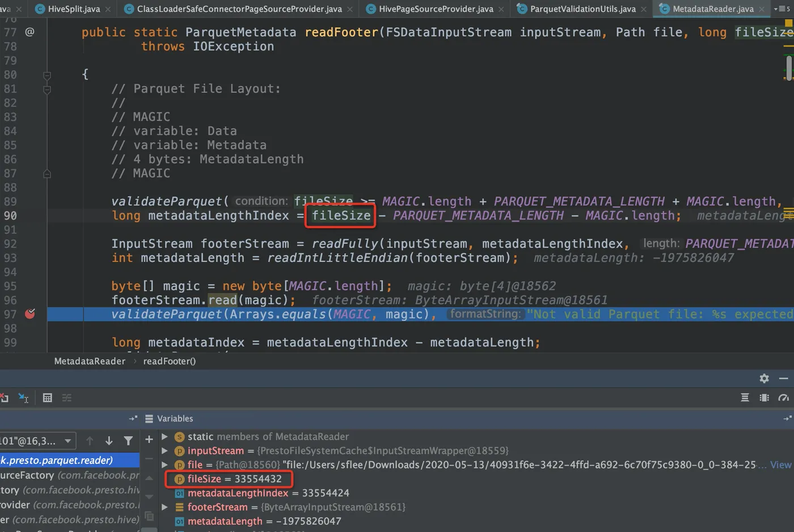Expand the inputStream variable node
Screen dimensions: 794x532
pyautogui.click(x=164, y=450)
